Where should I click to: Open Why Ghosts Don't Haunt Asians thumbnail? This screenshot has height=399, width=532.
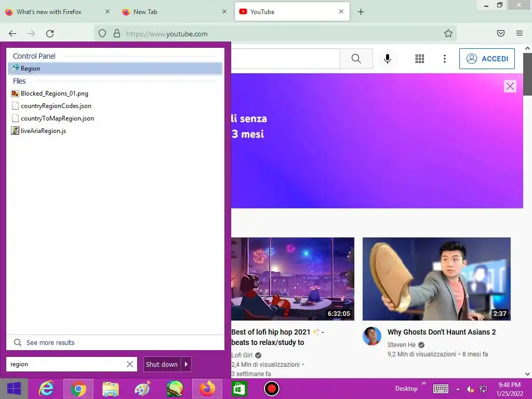(436, 279)
